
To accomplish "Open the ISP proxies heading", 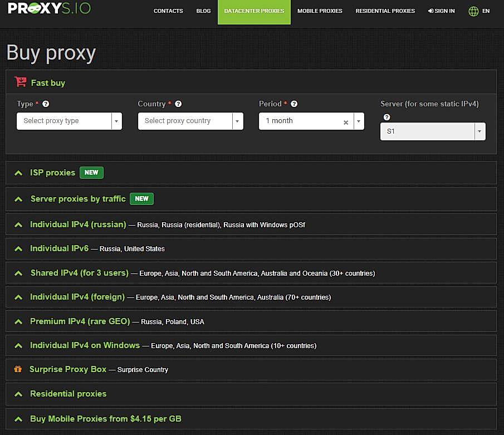I will pos(52,173).
